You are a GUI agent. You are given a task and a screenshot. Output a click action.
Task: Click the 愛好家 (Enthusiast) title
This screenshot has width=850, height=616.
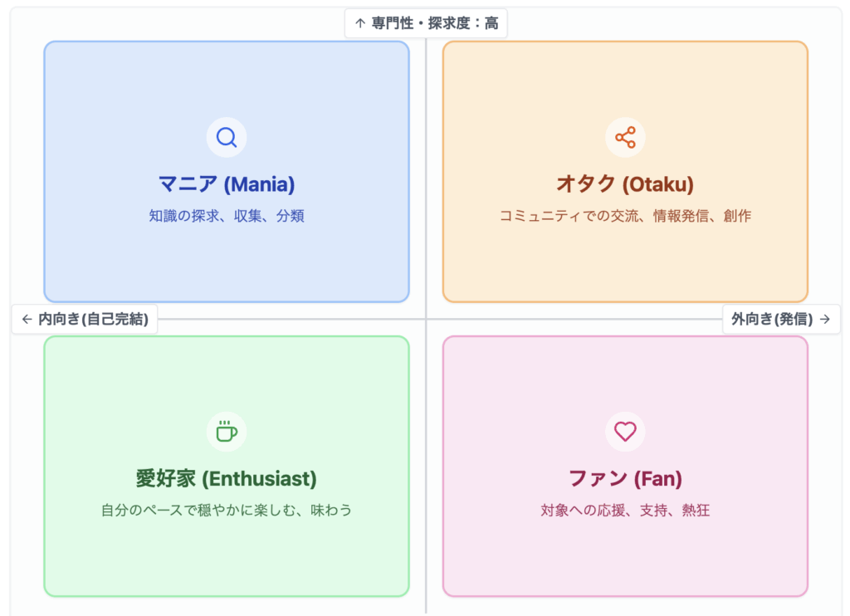[x=227, y=479]
